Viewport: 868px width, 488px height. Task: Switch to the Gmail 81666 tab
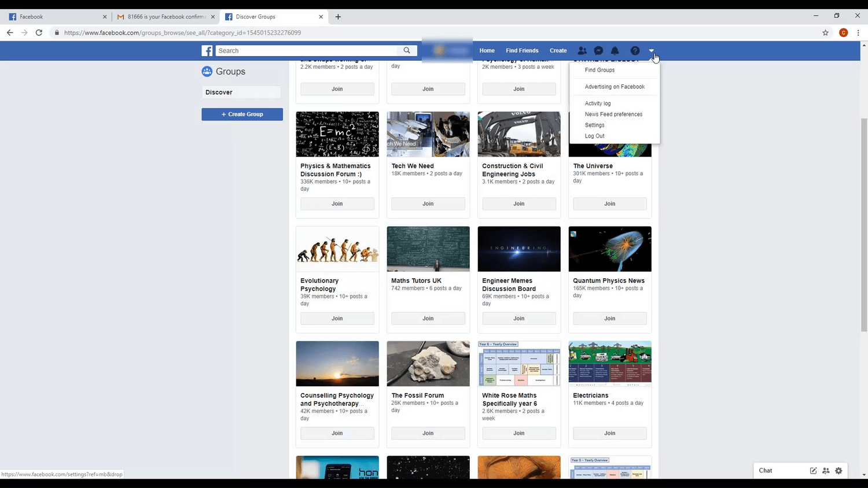165,17
